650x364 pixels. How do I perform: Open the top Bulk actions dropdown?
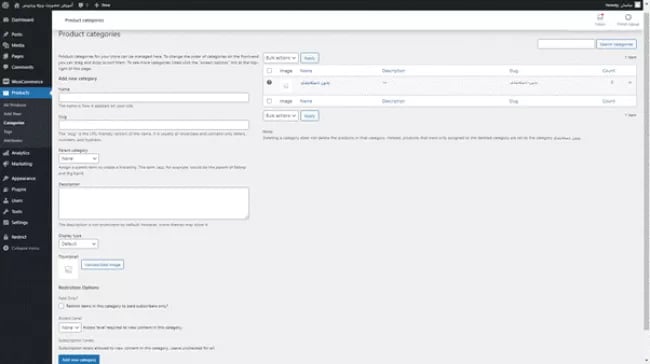(281, 58)
